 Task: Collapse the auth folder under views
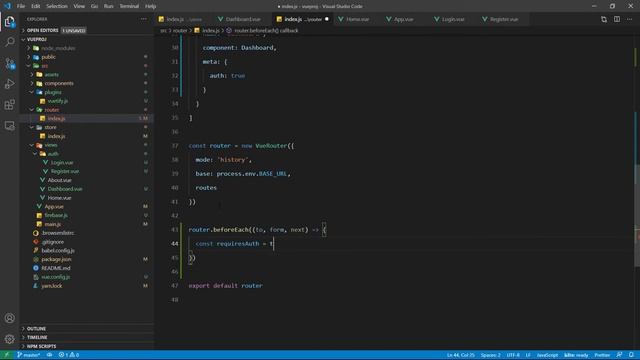(53, 154)
